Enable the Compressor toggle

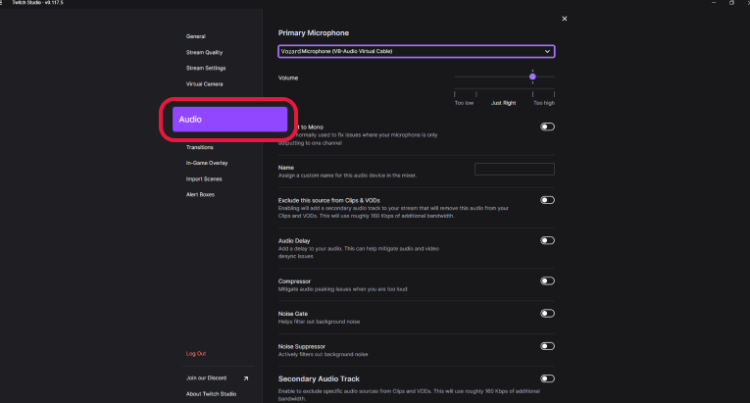pyautogui.click(x=547, y=281)
